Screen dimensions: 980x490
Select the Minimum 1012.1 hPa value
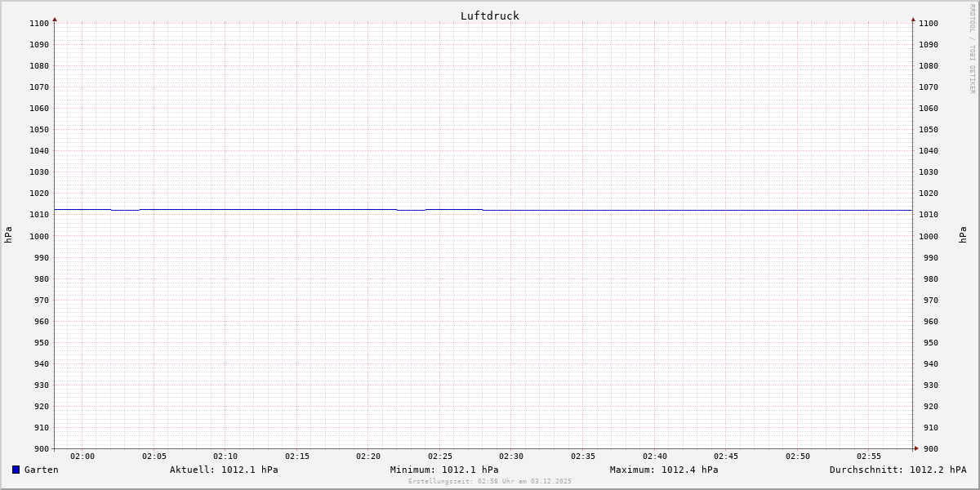coord(444,470)
